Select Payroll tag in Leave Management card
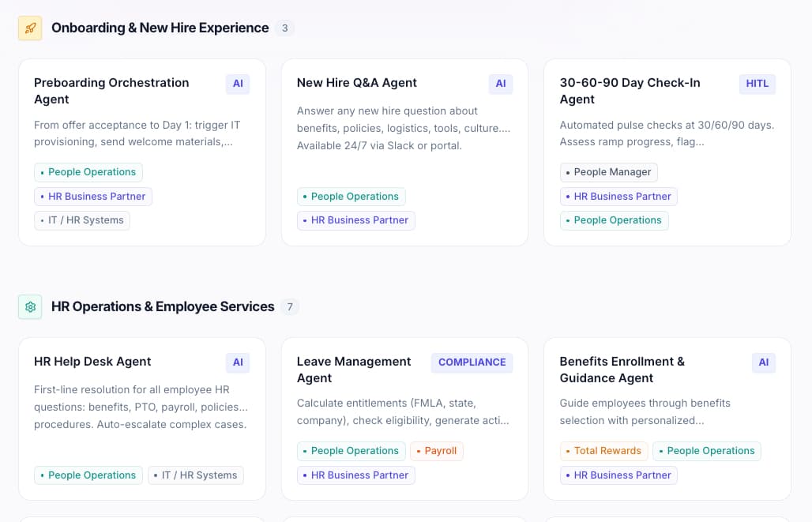The width and height of the screenshot is (812, 522). tap(437, 451)
